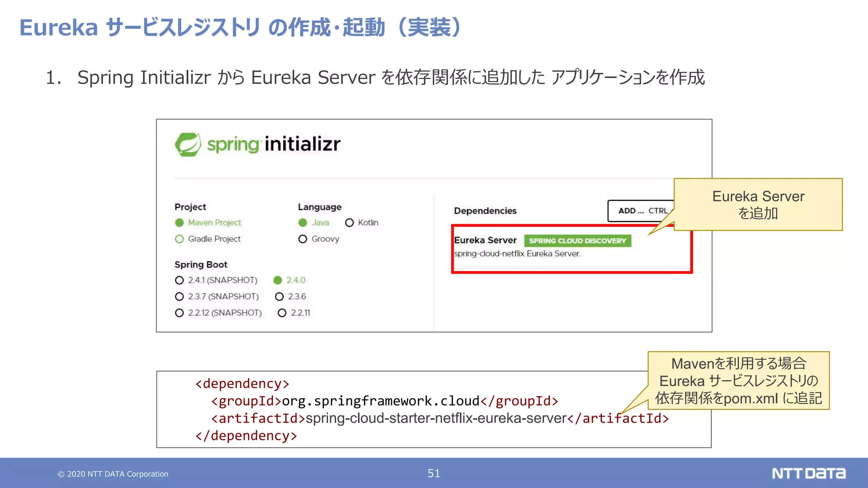Click the Eureka Server dependency entry

(486, 240)
